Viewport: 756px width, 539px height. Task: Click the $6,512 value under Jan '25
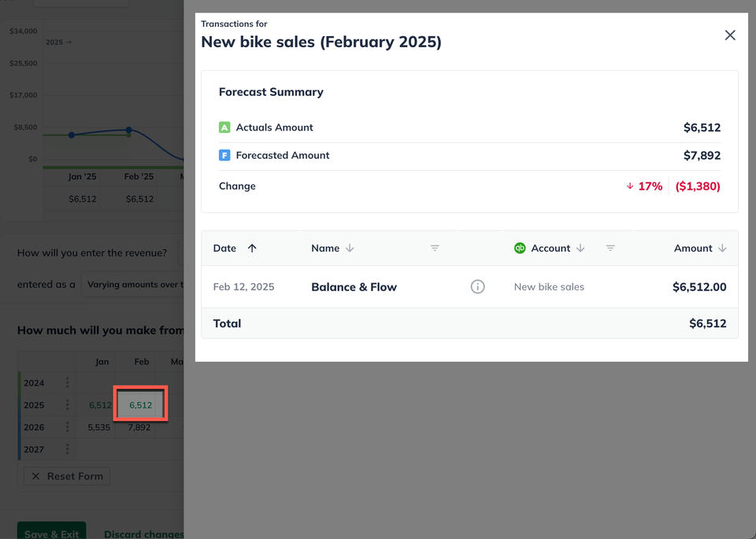click(x=83, y=199)
